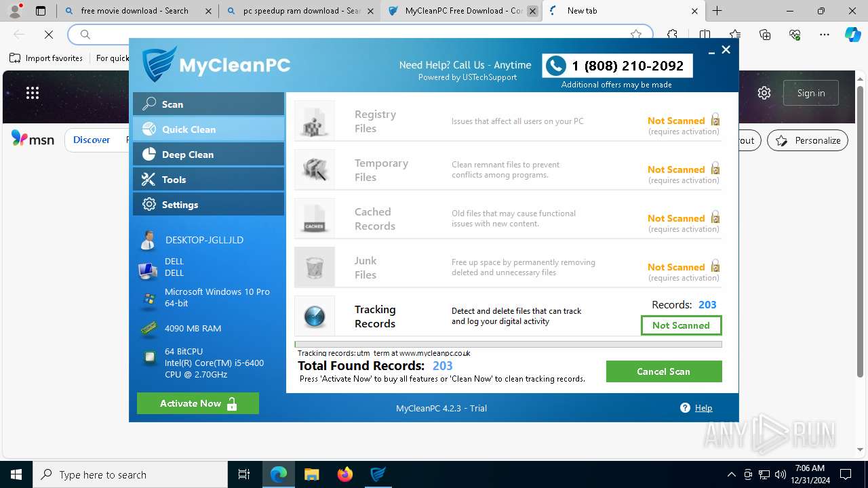Switch to the pc speedup ram download tab
Viewport: 868px width, 488px height.
click(299, 11)
